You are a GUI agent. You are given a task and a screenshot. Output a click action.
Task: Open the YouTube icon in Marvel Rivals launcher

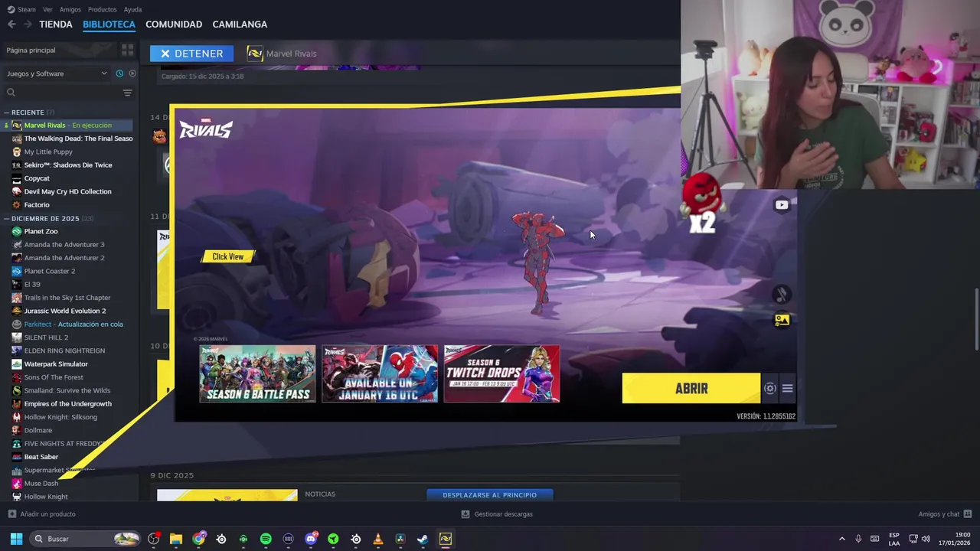781,205
